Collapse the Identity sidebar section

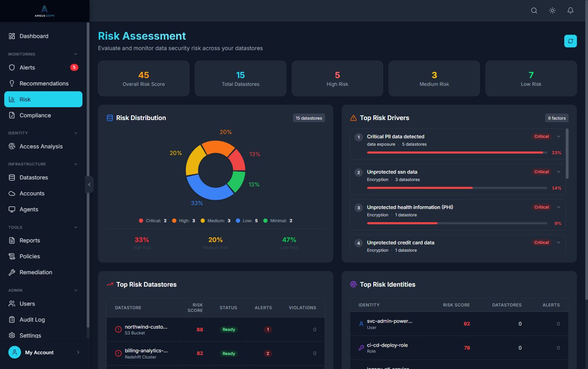point(76,133)
